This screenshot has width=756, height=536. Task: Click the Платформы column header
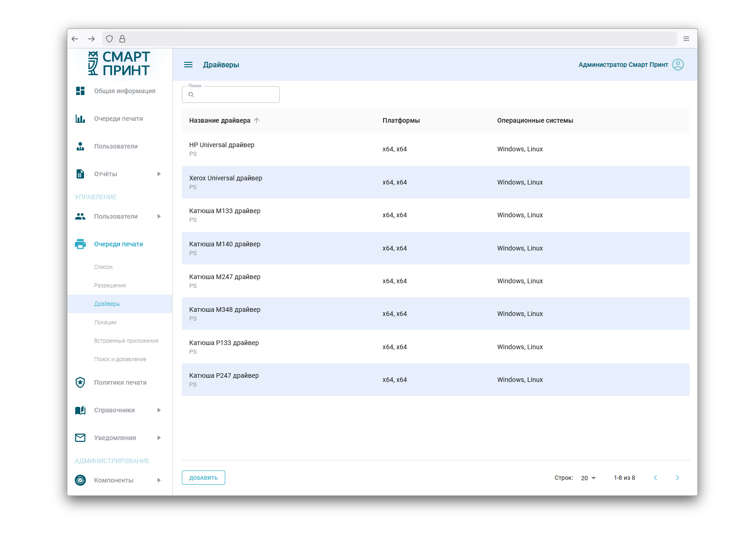[401, 120]
